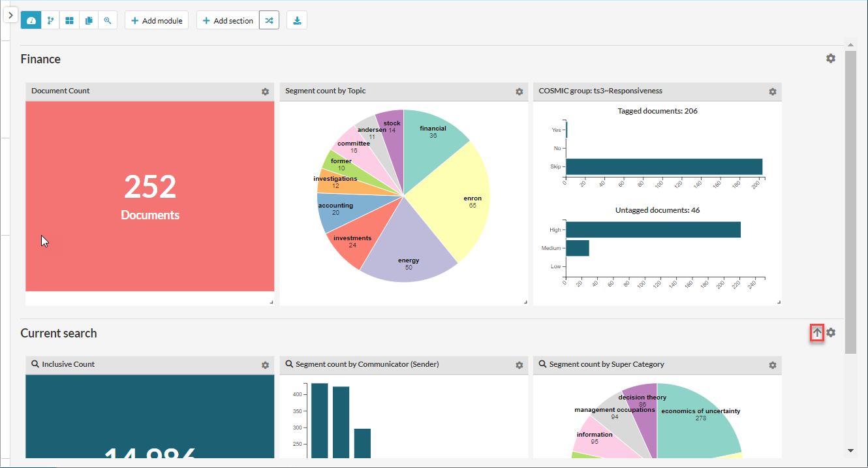Select the documents copy icon view

[x=89, y=20]
